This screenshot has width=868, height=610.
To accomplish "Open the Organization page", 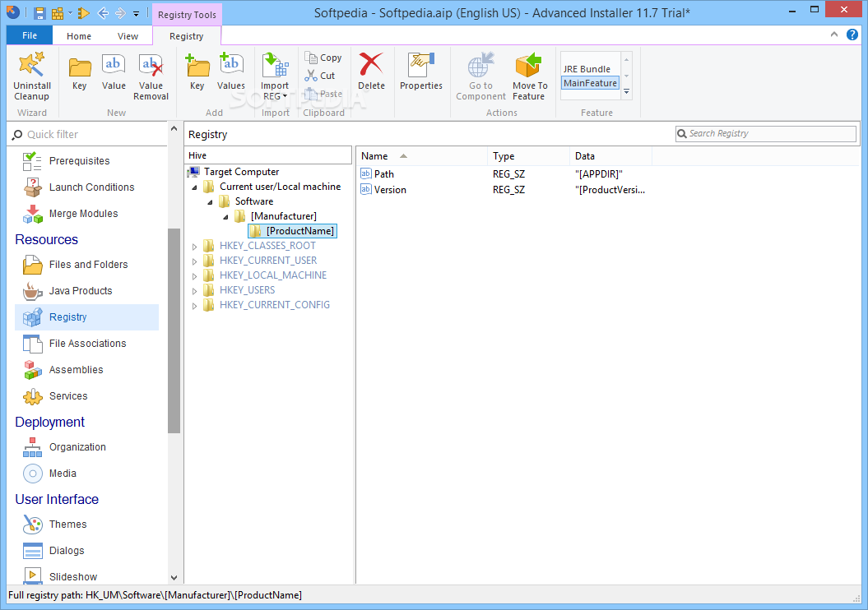I will point(77,447).
